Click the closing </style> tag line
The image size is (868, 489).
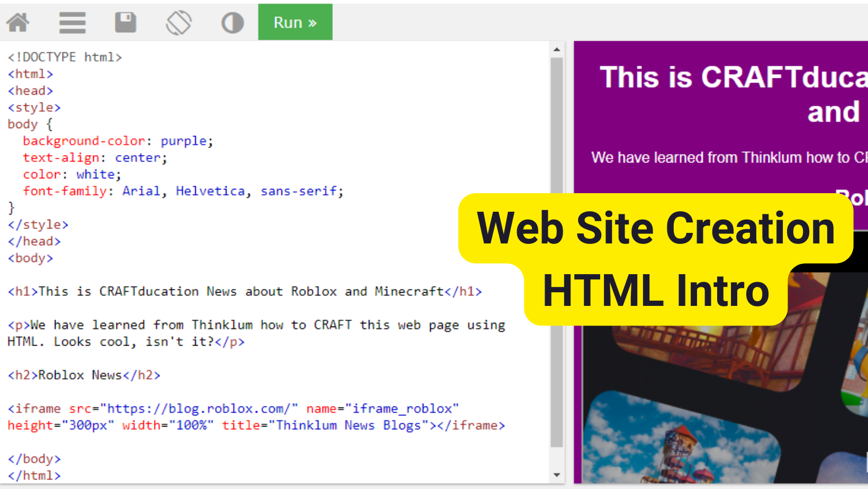point(38,224)
